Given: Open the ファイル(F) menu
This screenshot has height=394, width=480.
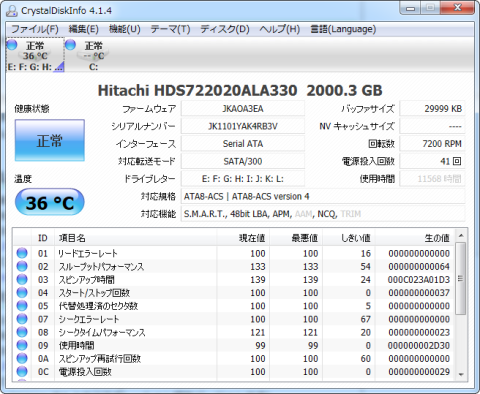Looking at the screenshot, I should [x=35, y=29].
